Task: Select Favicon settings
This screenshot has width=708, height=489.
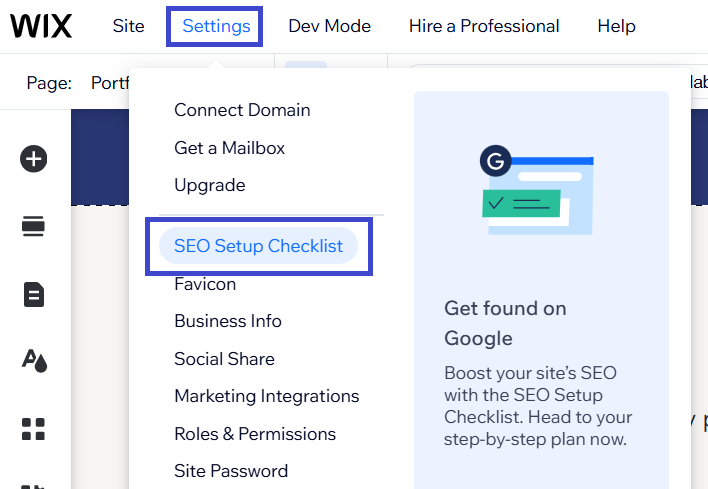Action: 205,284
